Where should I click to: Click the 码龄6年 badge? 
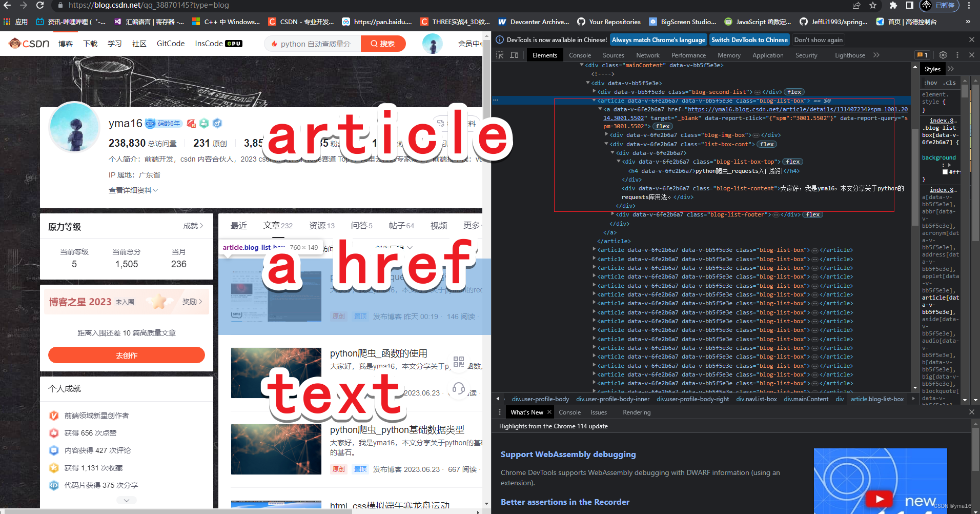tap(164, 123)
